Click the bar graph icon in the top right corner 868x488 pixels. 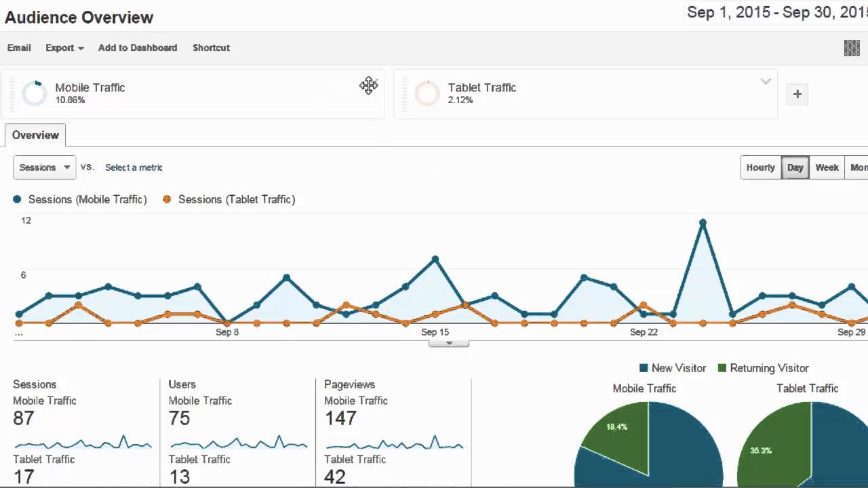click(x=851, y=47)
